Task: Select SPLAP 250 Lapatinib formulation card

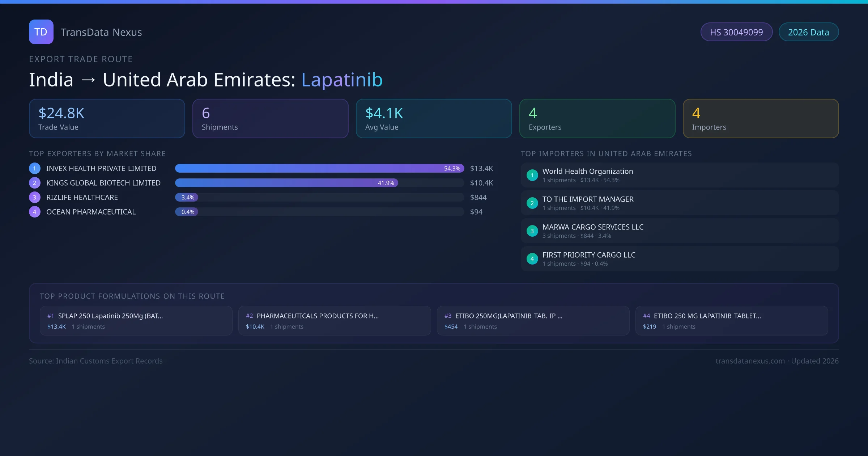Action: point(136,321)
